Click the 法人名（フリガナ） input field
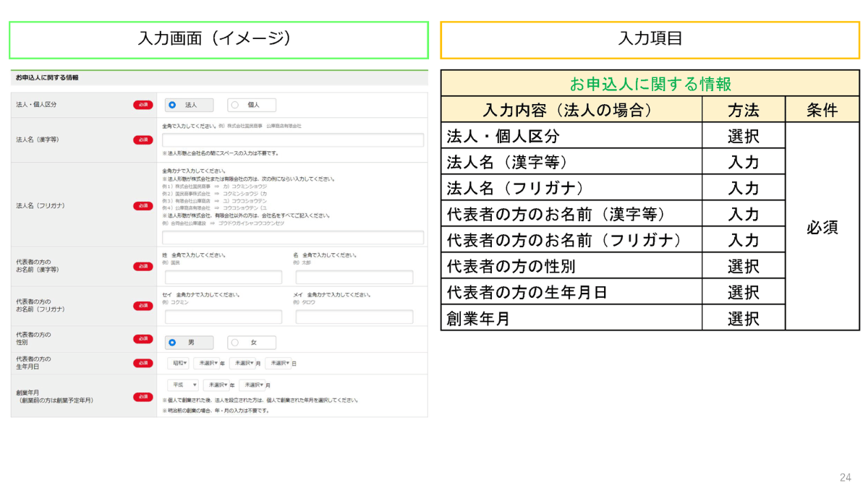868x488 pixels. [293, 238]
